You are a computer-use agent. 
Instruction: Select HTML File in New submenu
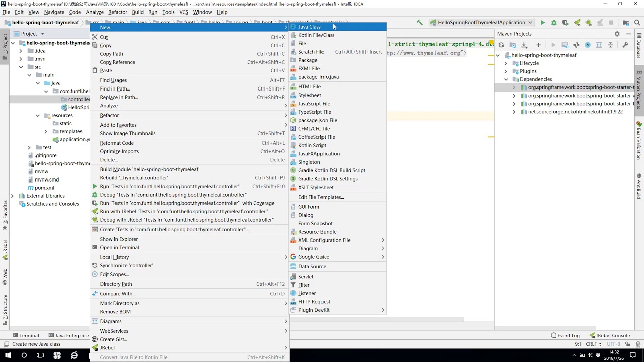(338, 86)
